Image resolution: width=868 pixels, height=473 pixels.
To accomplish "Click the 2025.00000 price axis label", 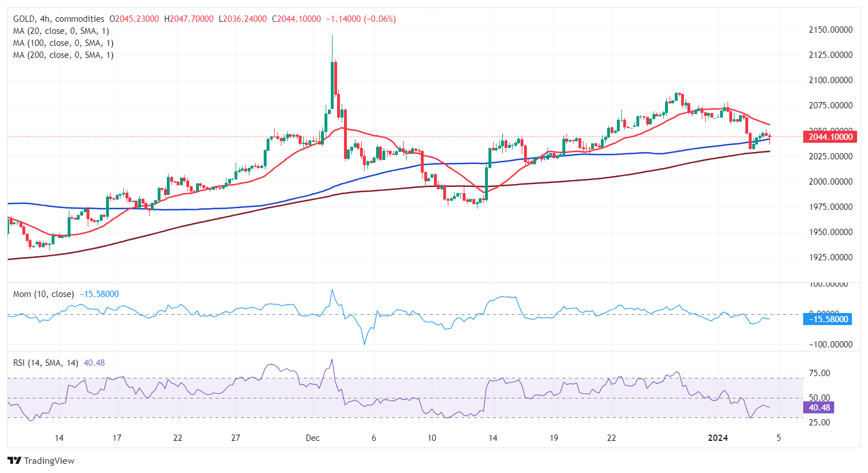I will click(831, 156).
